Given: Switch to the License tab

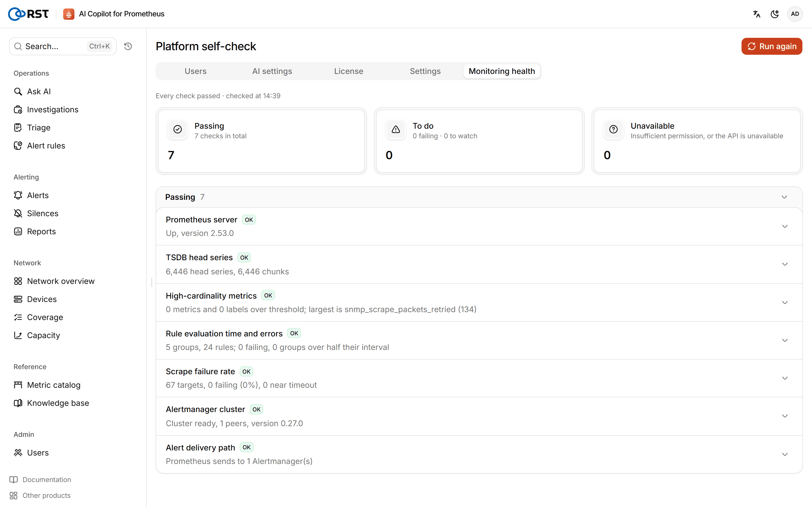Looking at the screenshot, I should pyautogui.click(x=348, y=71).
